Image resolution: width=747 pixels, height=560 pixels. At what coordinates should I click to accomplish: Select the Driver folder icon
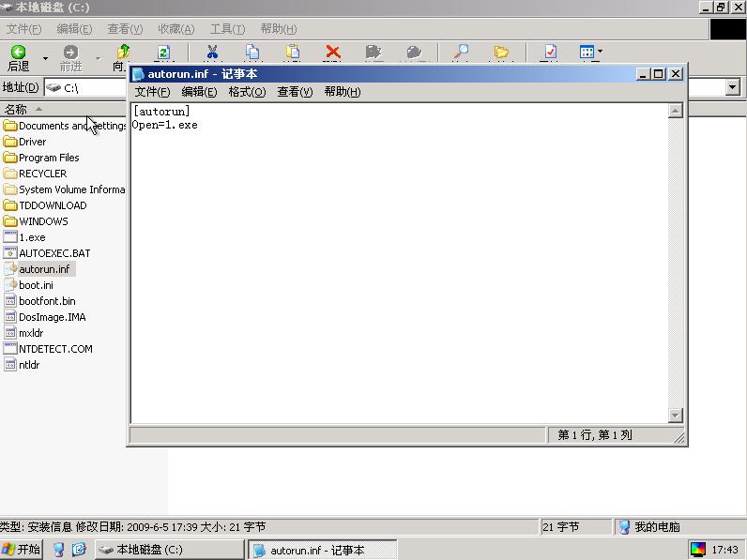click(10, 142)
